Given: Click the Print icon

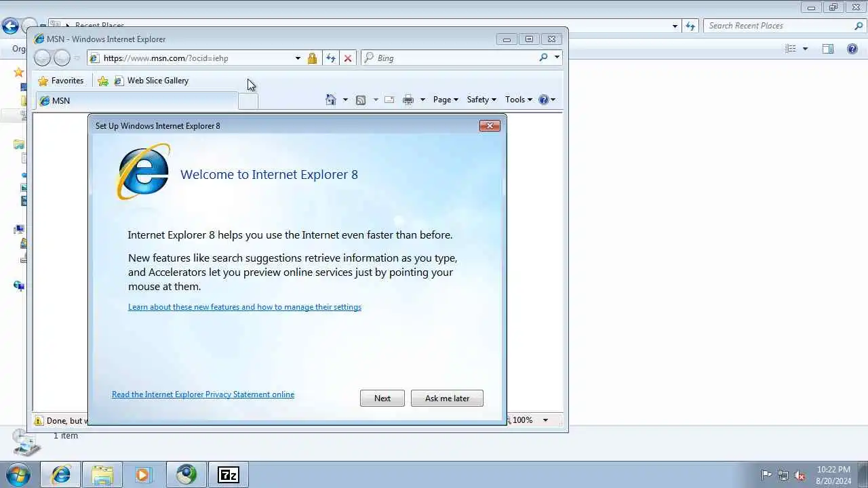Looking at the screenshot, I should [408, 100].
